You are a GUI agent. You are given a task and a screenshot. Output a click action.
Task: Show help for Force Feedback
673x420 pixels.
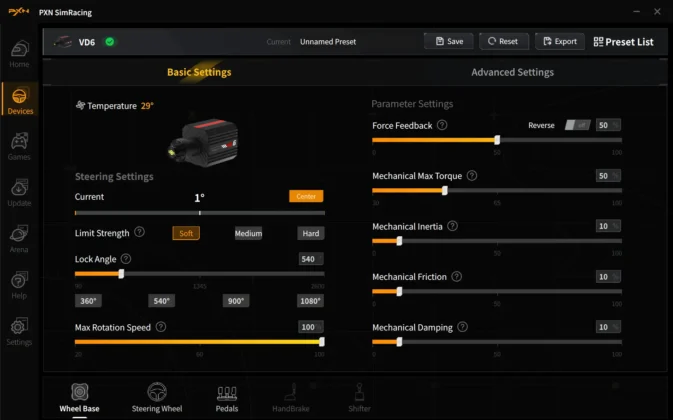[442, 125]
